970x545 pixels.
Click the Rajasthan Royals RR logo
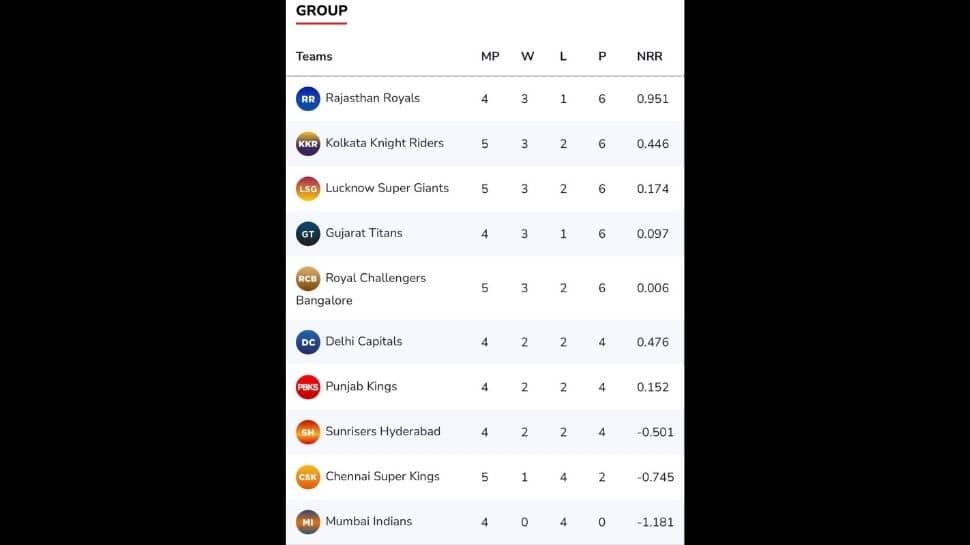point(307,99)
